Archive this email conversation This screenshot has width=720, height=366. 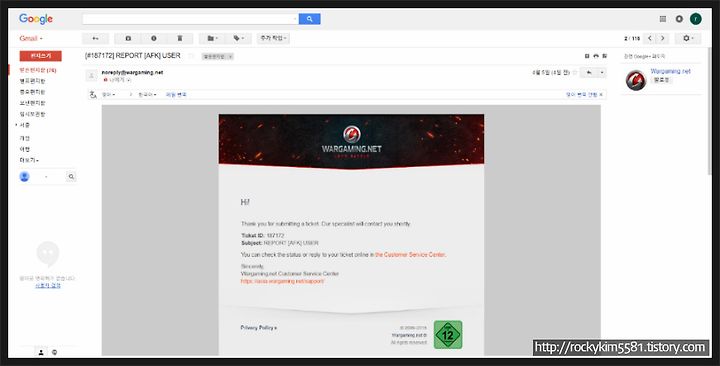pos(128,39)
